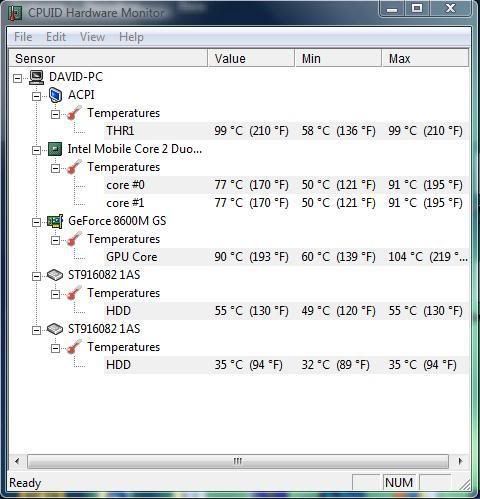Click the Min column header
The width and height of the screenshot is (480, 499).
(338, 58)
